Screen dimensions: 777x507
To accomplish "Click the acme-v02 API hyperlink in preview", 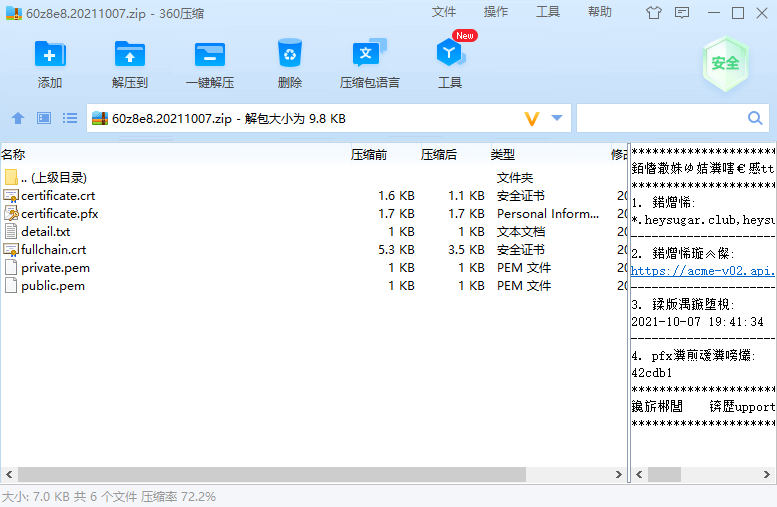I will coord(702,270).
